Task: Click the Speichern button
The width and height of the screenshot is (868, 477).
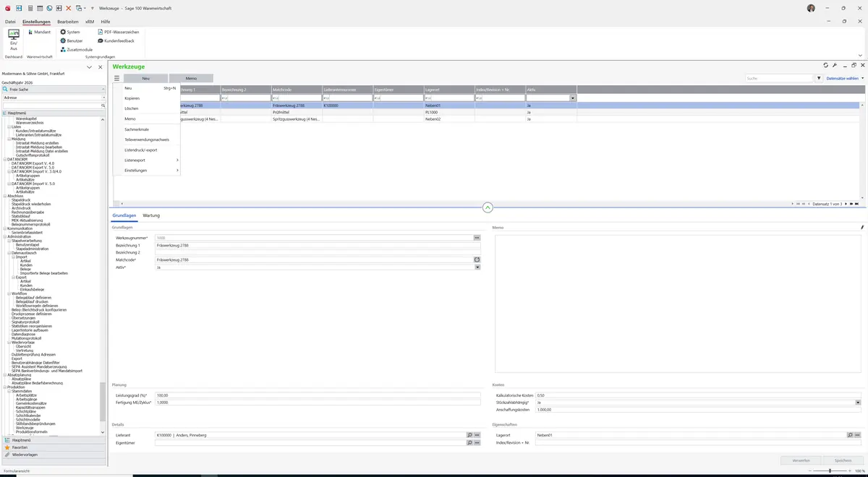Action: [x=843, y=460]
